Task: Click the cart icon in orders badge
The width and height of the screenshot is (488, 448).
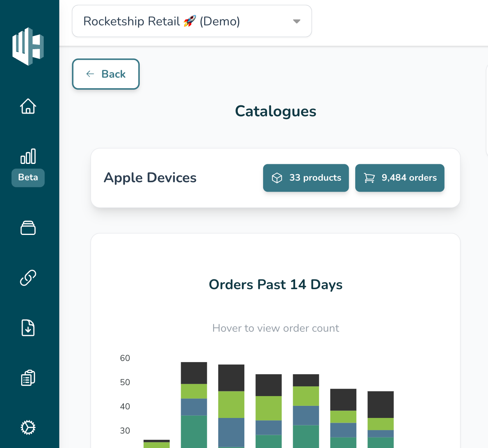Action: (x=369, y=178)
